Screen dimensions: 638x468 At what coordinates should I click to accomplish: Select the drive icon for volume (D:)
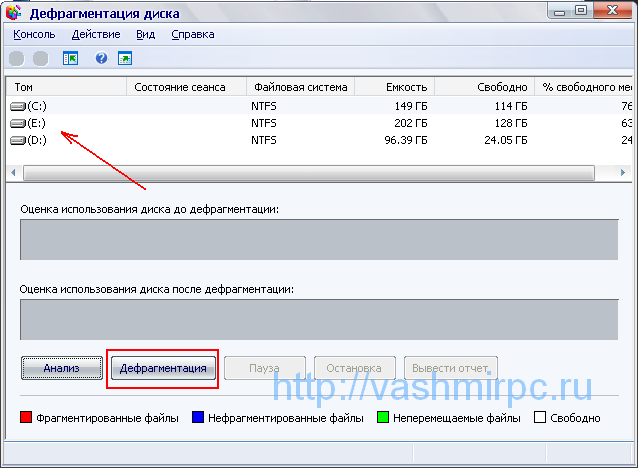(x=17, y=141)
